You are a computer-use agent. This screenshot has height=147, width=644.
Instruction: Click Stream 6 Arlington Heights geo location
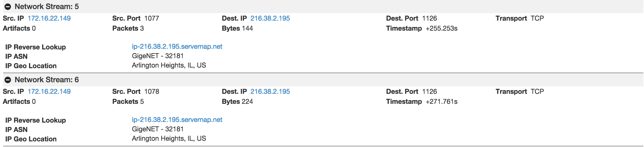click(x=169, y=139)
